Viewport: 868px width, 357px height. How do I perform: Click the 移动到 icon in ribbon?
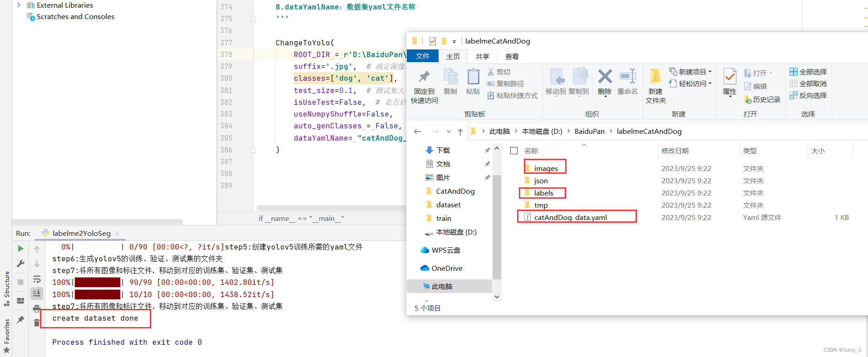pyautogui.click(x=556, y=76)
